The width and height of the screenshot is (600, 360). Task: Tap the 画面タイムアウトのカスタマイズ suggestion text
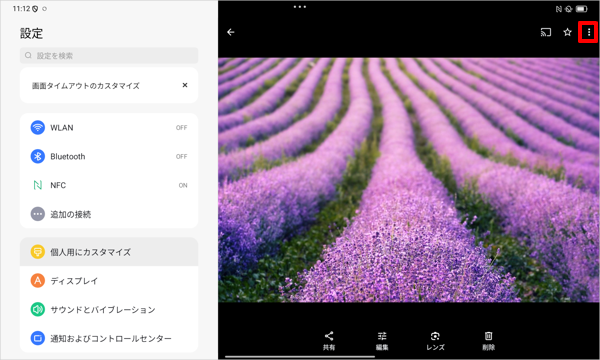(86, 86)
